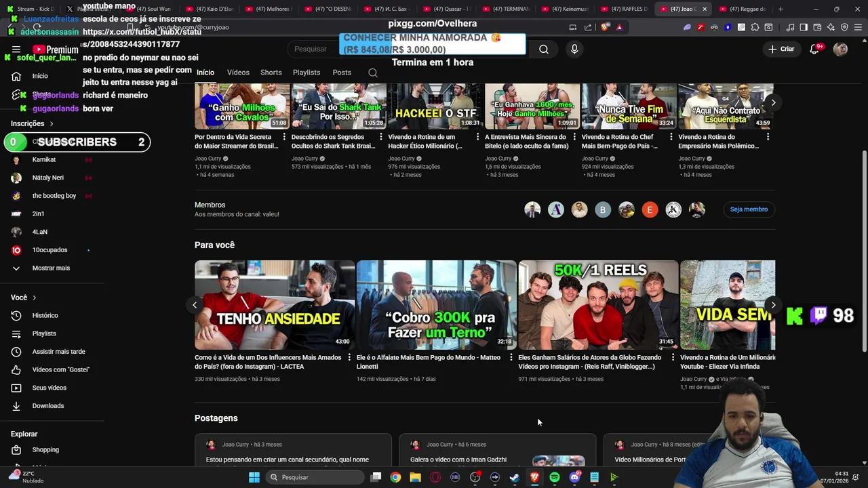This screenshot has width=868, height=488.
Task: Open the browser extensions puzzle icon
Action: pos(755,27)
